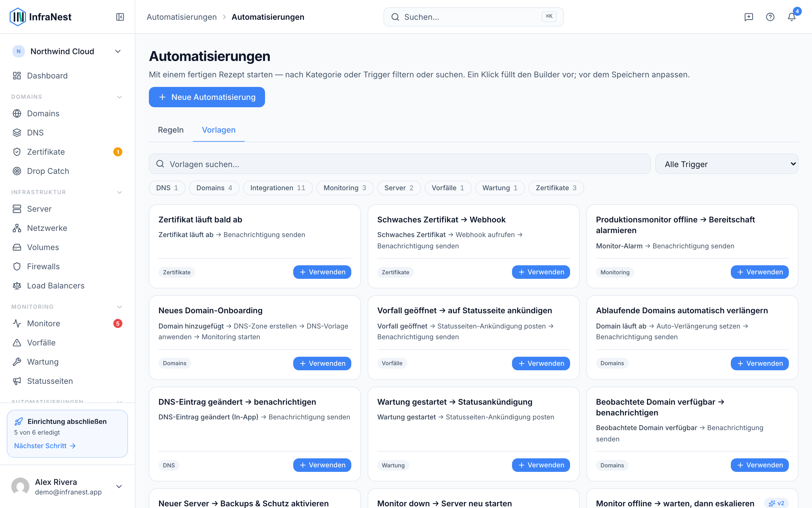This screenshot has height=508, width=812.
Task: Click the Domains globe icon
Action: point(17,113)
